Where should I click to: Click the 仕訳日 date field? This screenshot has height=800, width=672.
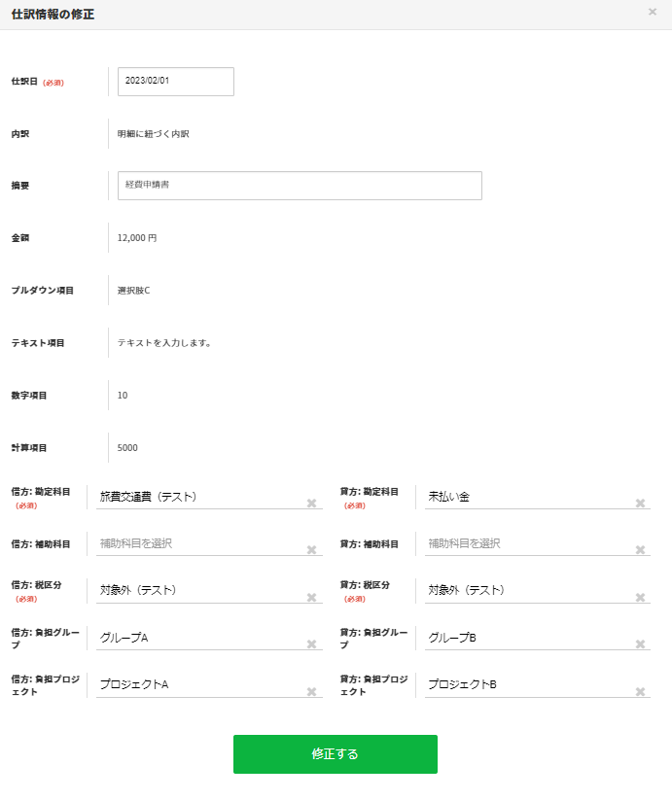[x=175, y=82]
